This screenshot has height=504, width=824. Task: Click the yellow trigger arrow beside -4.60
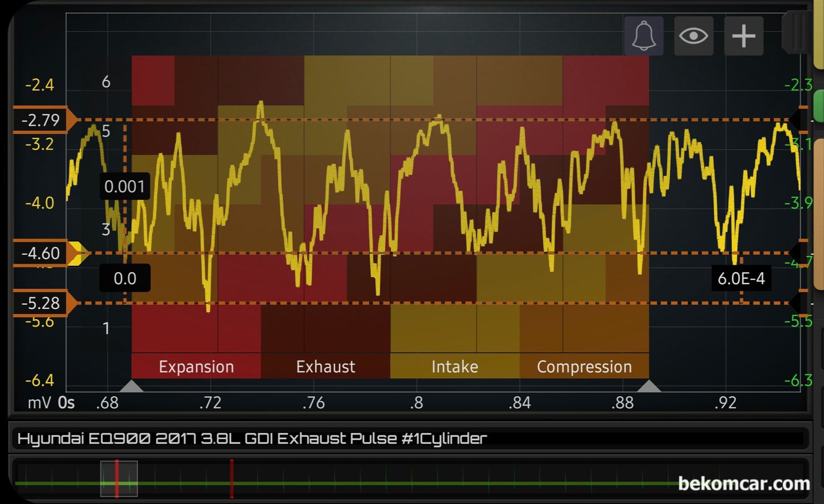pos(77,253)
